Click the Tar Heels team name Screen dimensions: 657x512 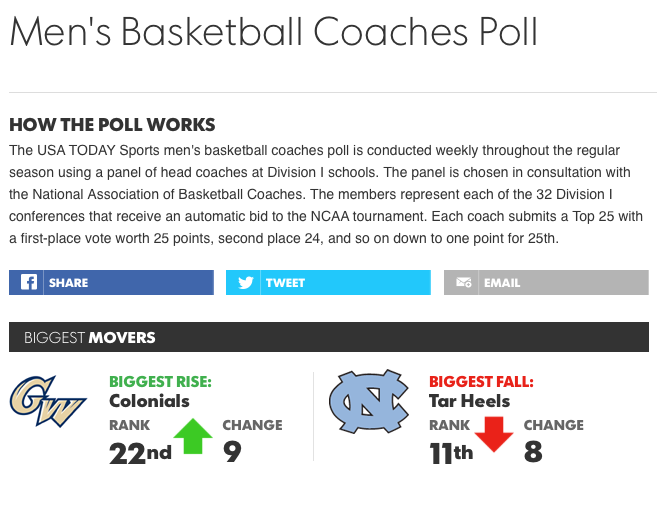[x=469, y=401]
